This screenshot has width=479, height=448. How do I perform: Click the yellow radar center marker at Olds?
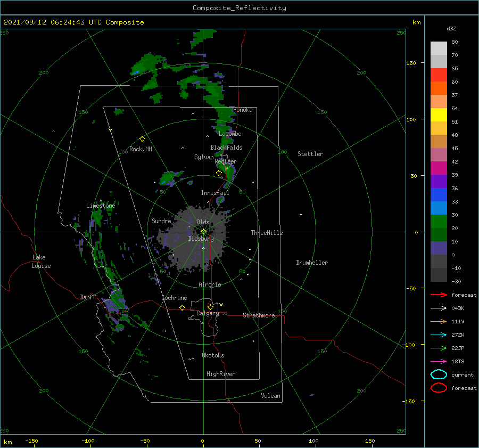[203, 232]
